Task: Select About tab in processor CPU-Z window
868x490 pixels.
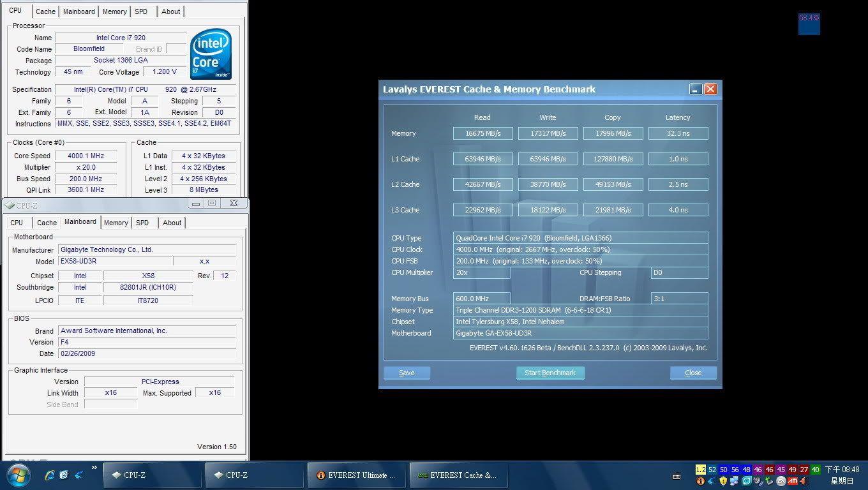Action: point(170,11)
